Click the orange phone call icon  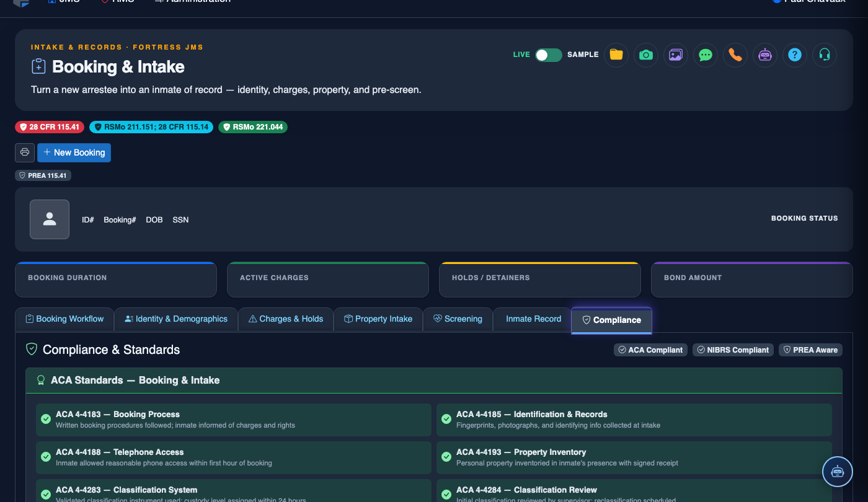point(735,55)
